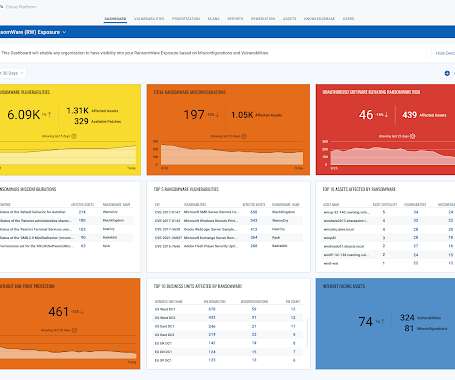This screenshot has width=455, height=380.
Task: Click the 219 value in business units table
Action: [212, 335]
